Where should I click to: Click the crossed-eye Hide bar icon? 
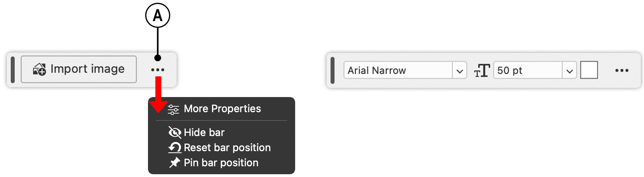tap(175, 132)
